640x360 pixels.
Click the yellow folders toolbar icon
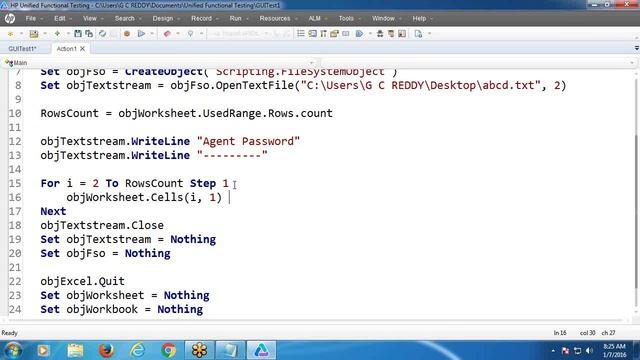point(335,34)
